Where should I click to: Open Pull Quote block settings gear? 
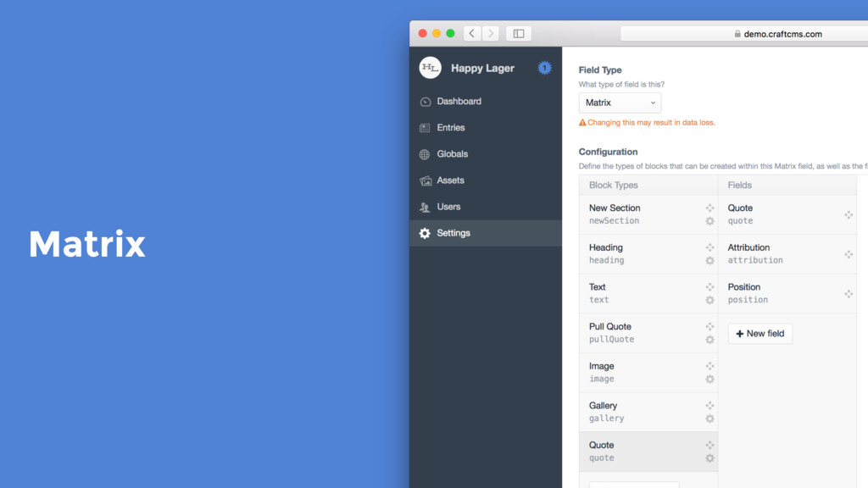pos(709,340)
